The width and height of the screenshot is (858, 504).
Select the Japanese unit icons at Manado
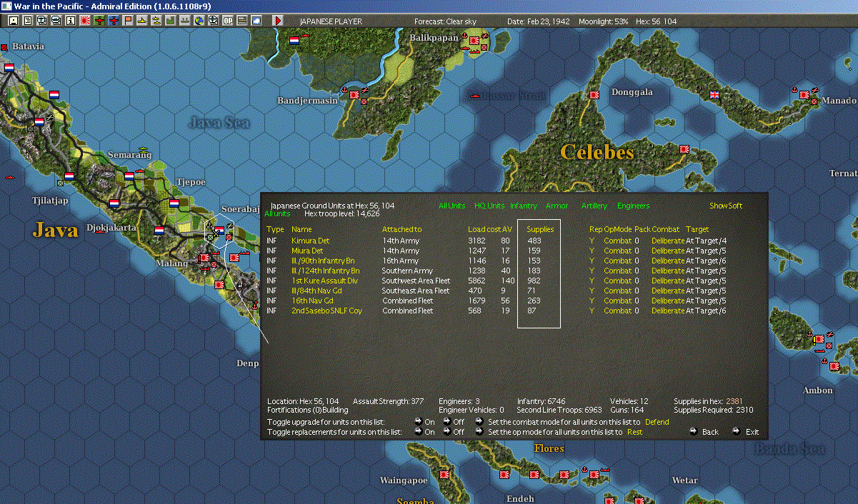(x=804, y=94)
